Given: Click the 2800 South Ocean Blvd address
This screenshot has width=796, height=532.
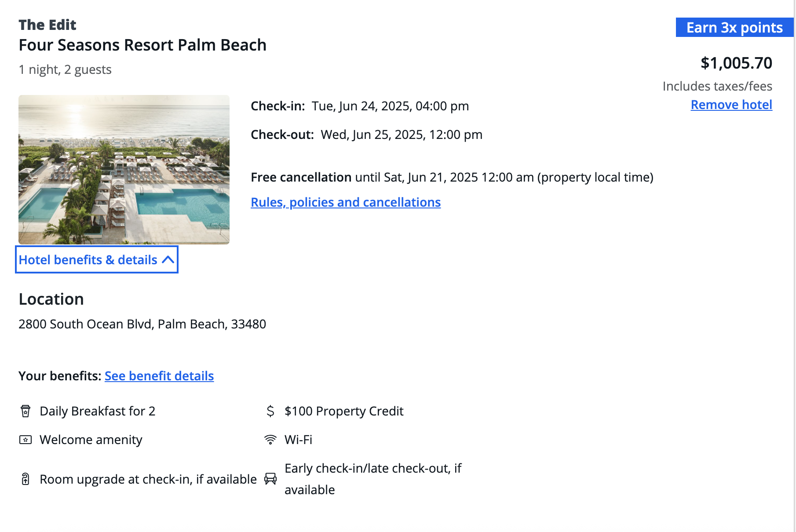Looking at the screenshot, I should pyautogui.click(x=142, y=324).
